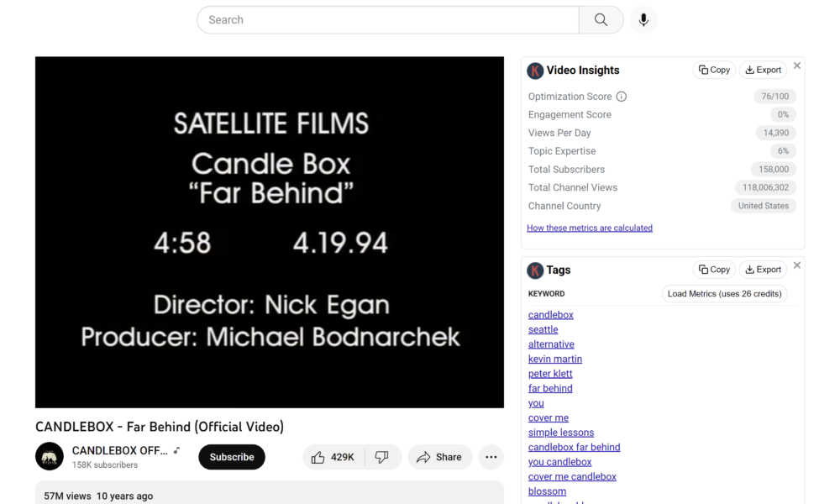The height and width of the screenshot is (504, 840).
Task: Open the three-dot more actions menu
Action: pyautogui.click(x=491, y=457)
